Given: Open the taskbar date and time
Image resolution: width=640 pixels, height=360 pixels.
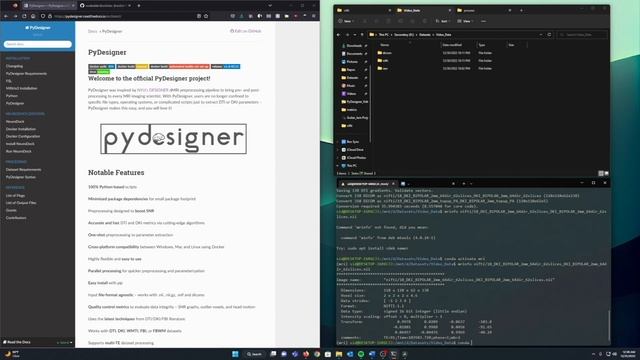Looking at the screenshot, I should (629, 354).
